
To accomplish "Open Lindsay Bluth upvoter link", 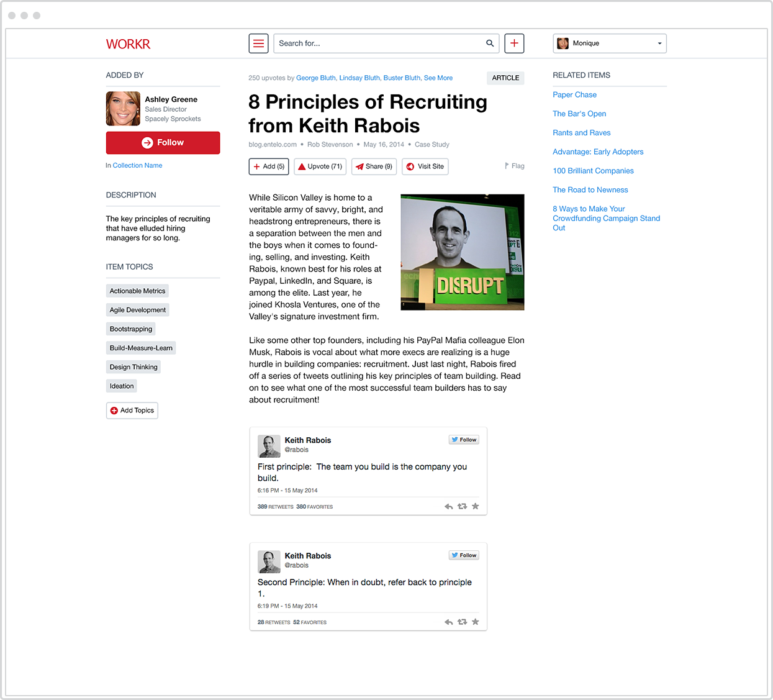I will pos(359,78).
